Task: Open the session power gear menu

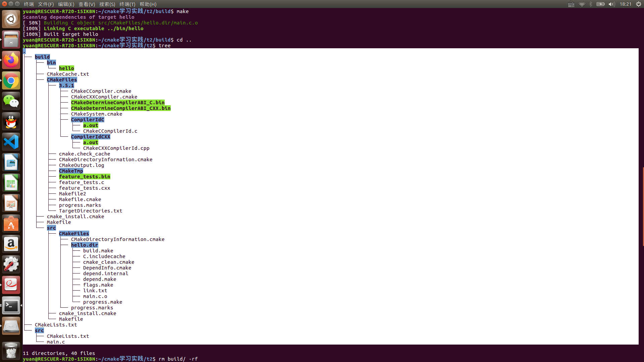Action: point(639,4)
